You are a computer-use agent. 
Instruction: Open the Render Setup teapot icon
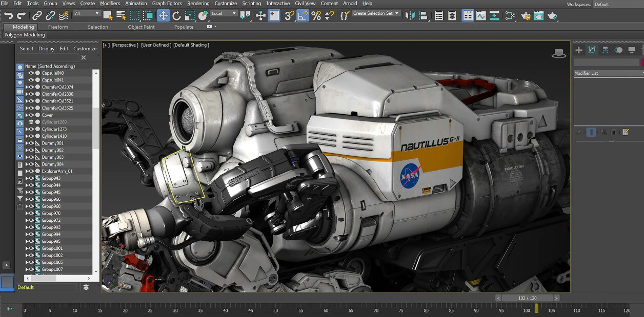pyautogui.click(x=526, y=15)
